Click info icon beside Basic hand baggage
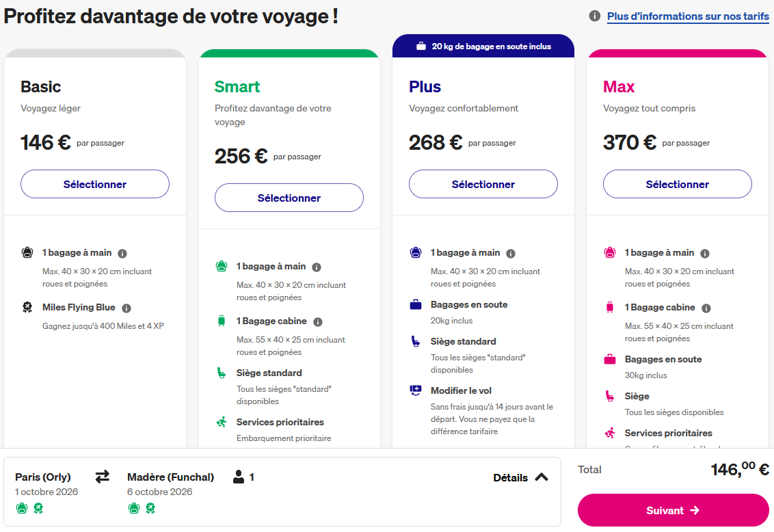Screen dimensions: 774x532 point(122,253)
